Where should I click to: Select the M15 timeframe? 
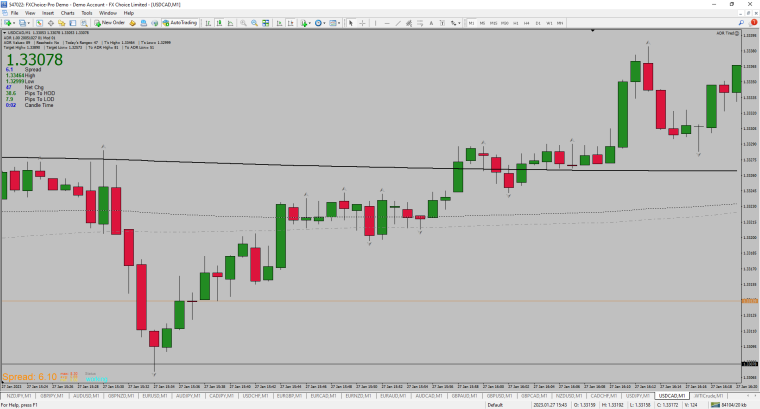493,23
